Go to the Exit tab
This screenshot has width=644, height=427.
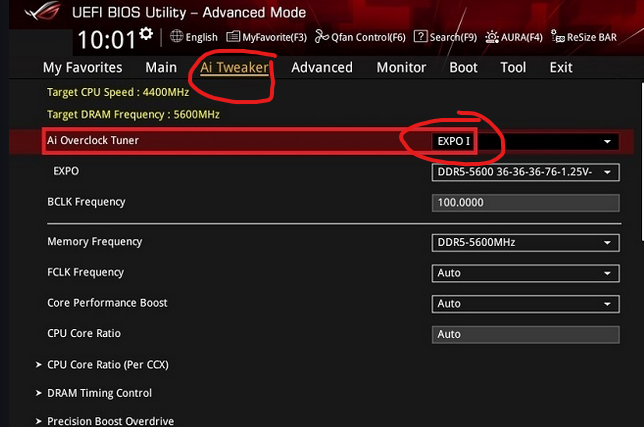tap(561, 67)
